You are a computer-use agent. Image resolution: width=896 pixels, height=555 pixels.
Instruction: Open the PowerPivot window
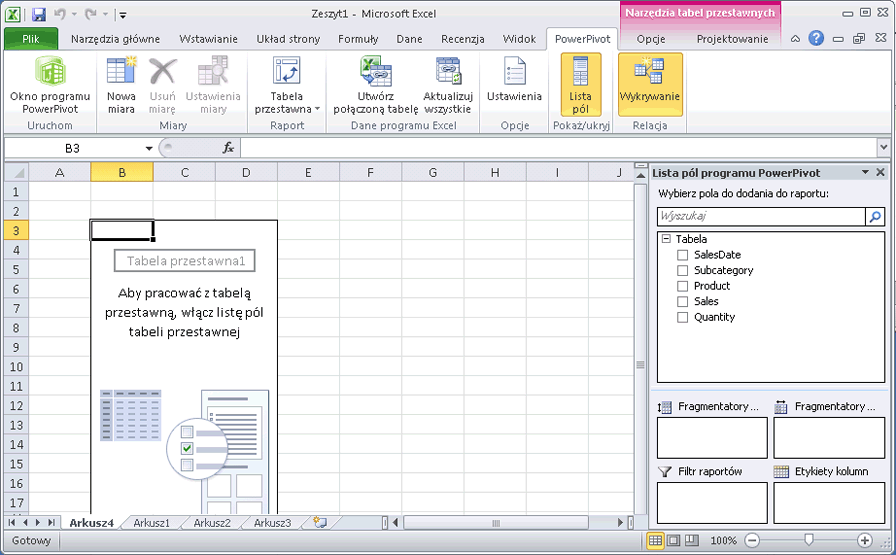click(50, 85)
